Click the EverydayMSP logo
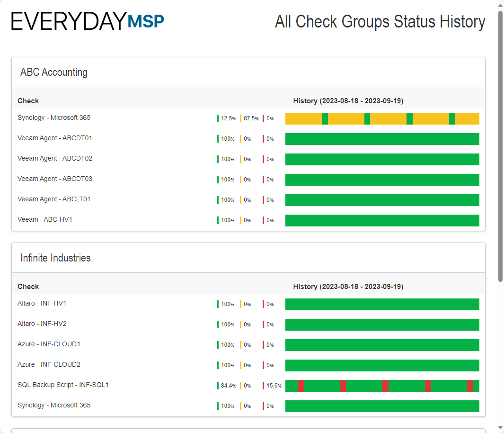 click(x=88, y=22)
